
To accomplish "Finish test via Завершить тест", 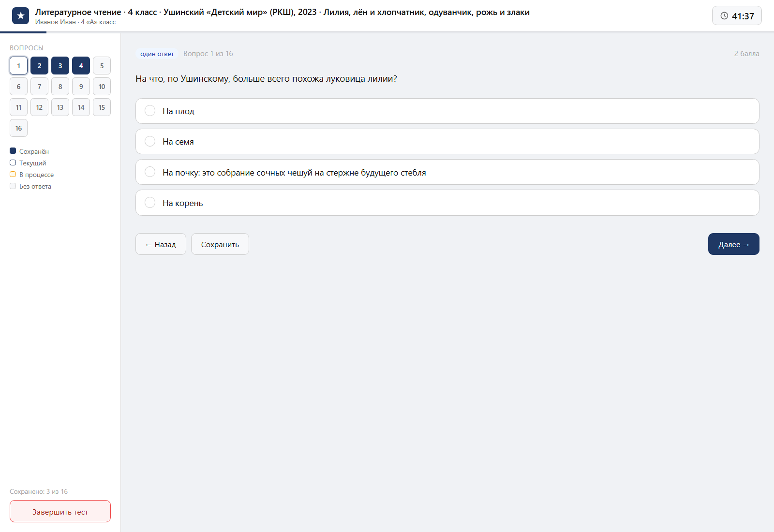I will (x=60, y=511).
